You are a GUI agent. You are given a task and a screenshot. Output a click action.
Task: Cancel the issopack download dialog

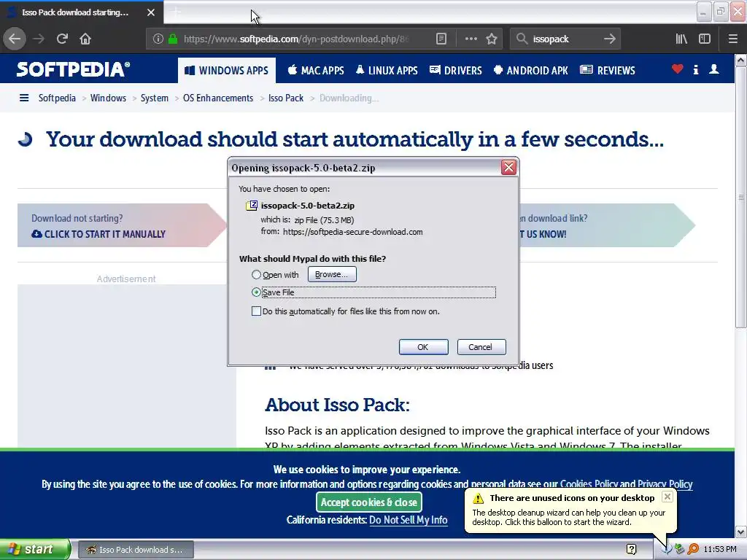481,347
